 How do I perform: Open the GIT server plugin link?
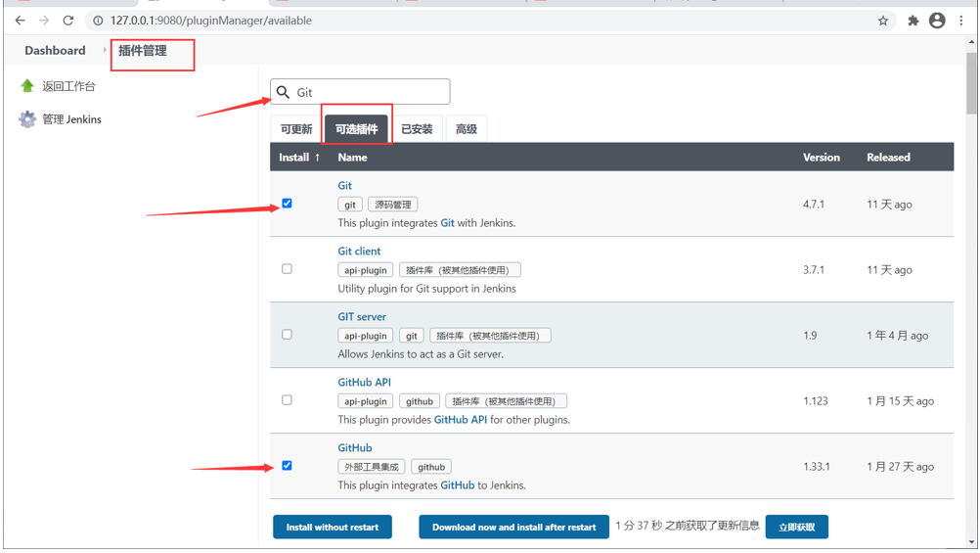point(362,316)
